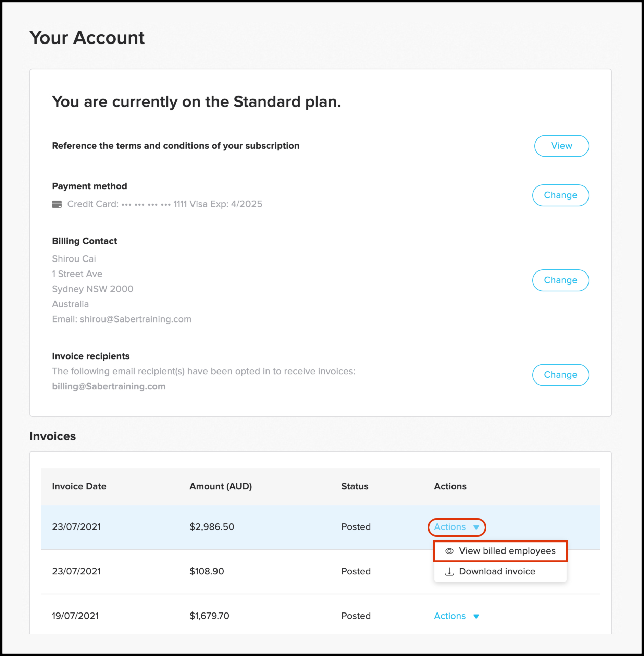
Task: Choose Download invoice from the Actions menu
Action: click(497, 571)
